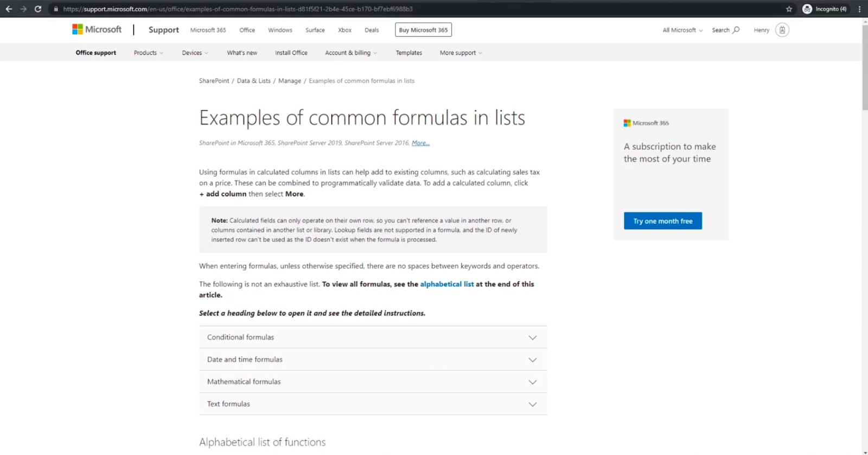The image size is (868, 455).
Task: Follow the alphabetical list link
Action: point(446,284)
